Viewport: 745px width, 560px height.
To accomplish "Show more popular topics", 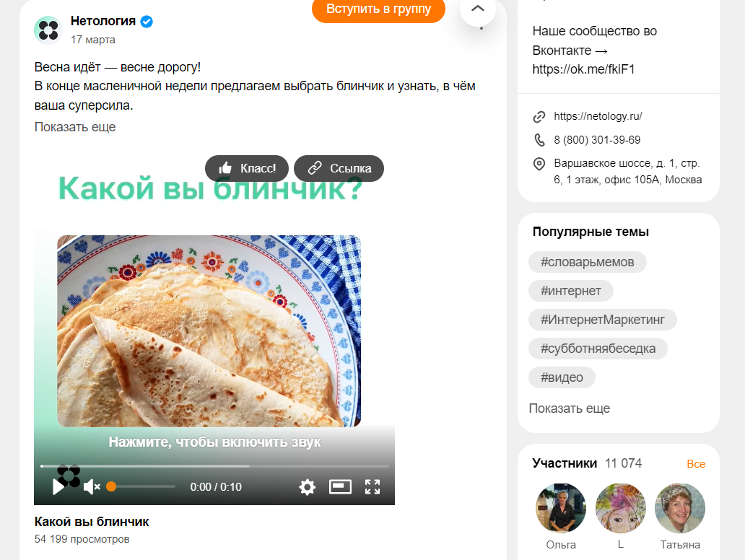I will (569, 408).
